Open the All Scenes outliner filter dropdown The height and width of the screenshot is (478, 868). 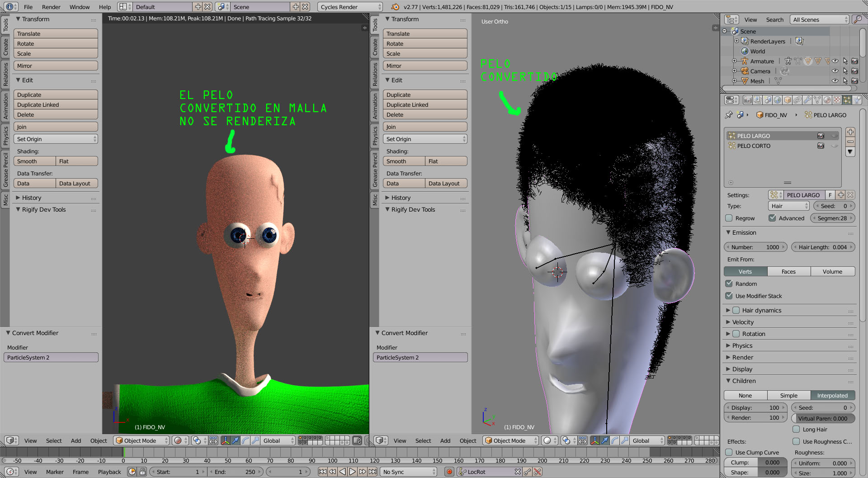(821, 19)
